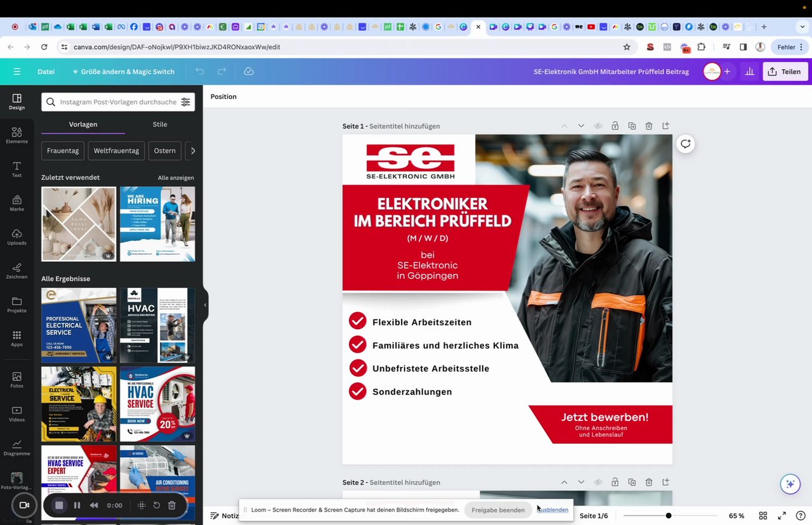
Task: Duplicate Seite 1
Action: (632, 126)
